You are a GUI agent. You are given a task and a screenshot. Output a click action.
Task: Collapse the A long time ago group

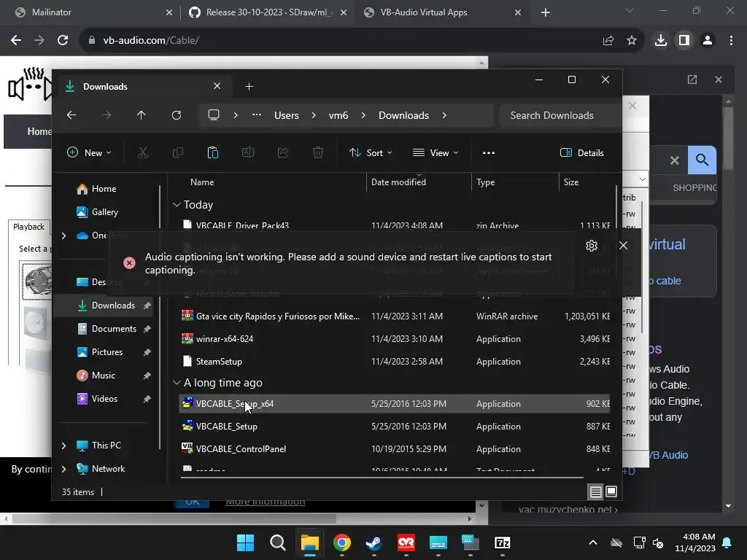pos(177,383)
